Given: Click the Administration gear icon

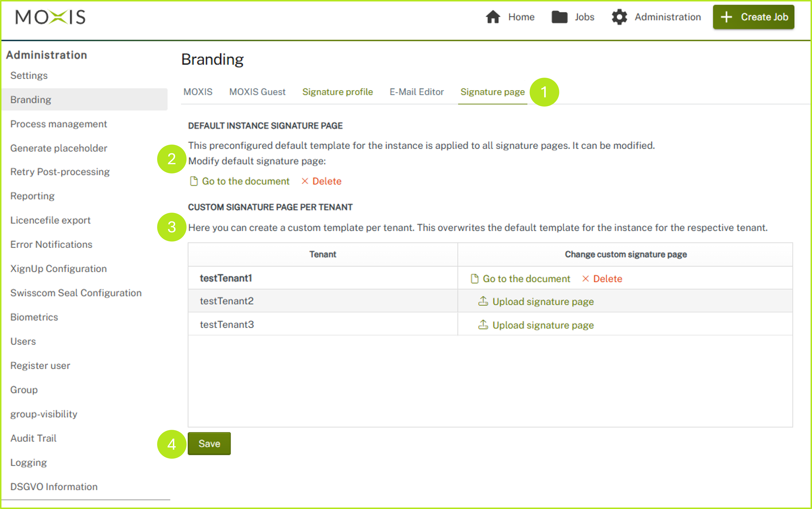Looking at the screenshot, I should (619, 17).
